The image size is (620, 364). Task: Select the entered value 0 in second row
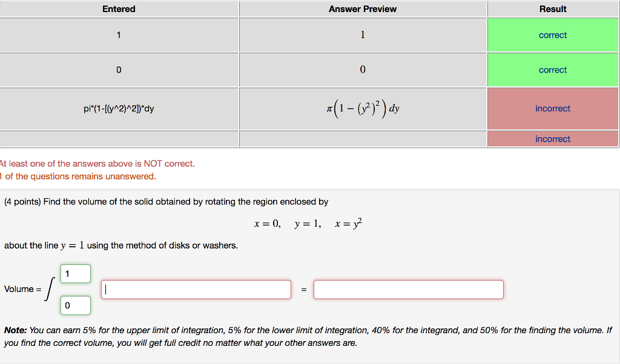(x=119, y=70)
